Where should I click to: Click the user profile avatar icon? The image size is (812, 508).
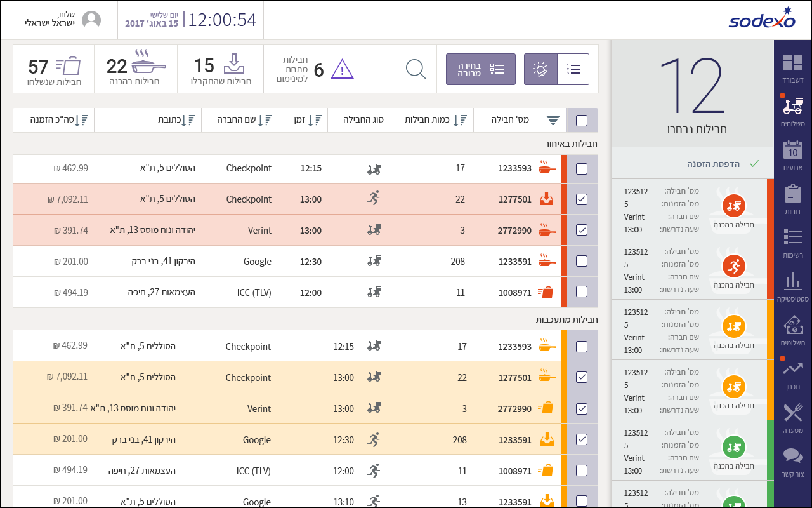[91, 20]
